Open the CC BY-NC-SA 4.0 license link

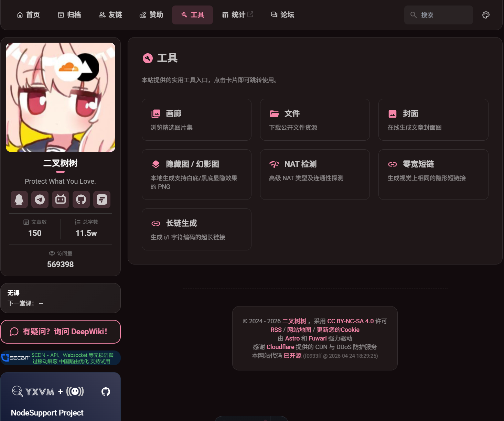tap(350, 321)
